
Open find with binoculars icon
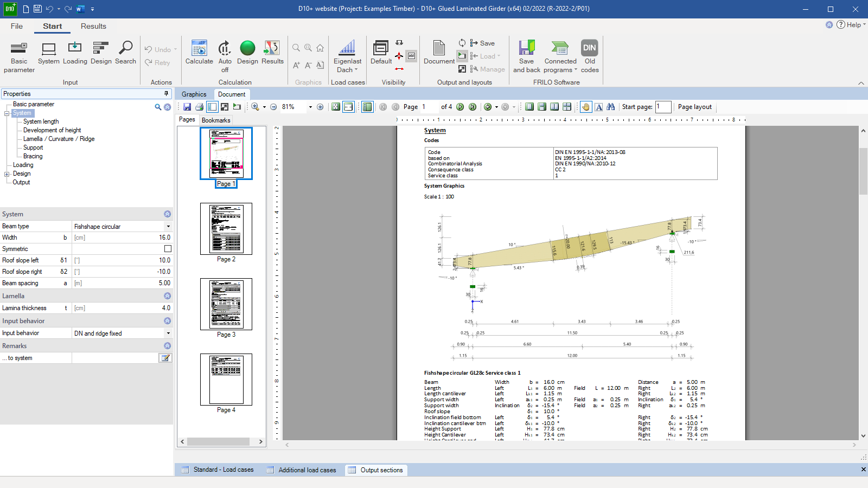[x=611, y=107]
